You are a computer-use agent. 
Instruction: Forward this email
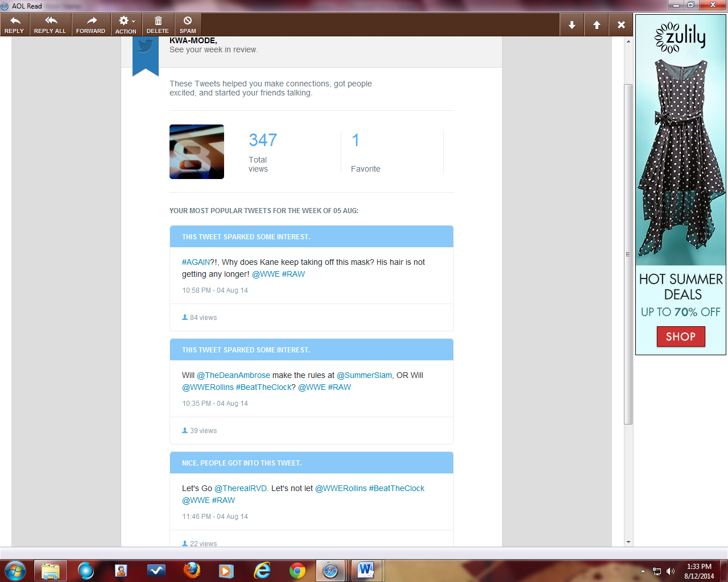coord(90,25)
